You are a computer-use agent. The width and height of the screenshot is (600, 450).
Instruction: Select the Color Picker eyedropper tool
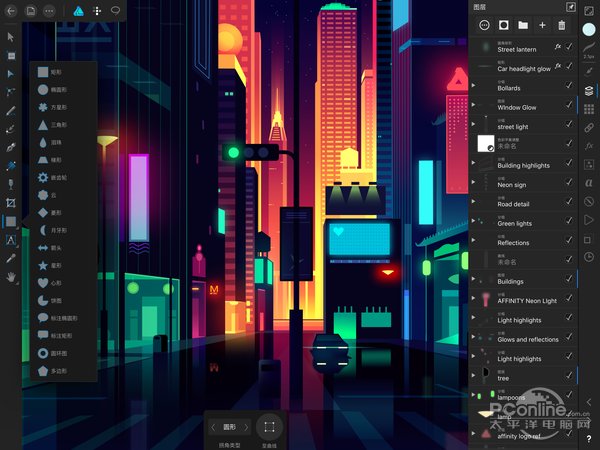point(11,259)
